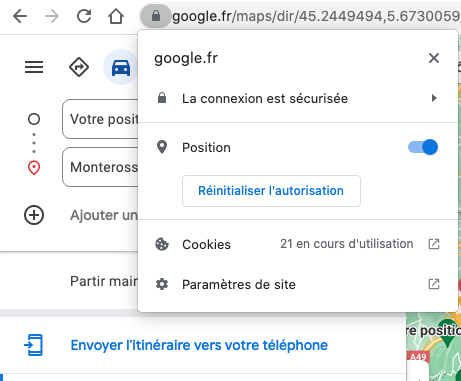Click the browser forward arrow

click(52, 16)
